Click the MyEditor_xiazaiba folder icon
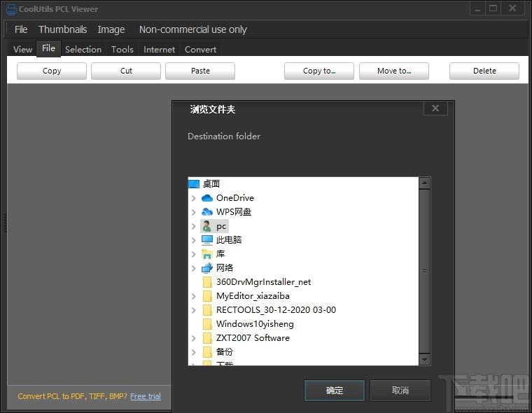Viewport: 532px width, 413px height. (207, 296)
